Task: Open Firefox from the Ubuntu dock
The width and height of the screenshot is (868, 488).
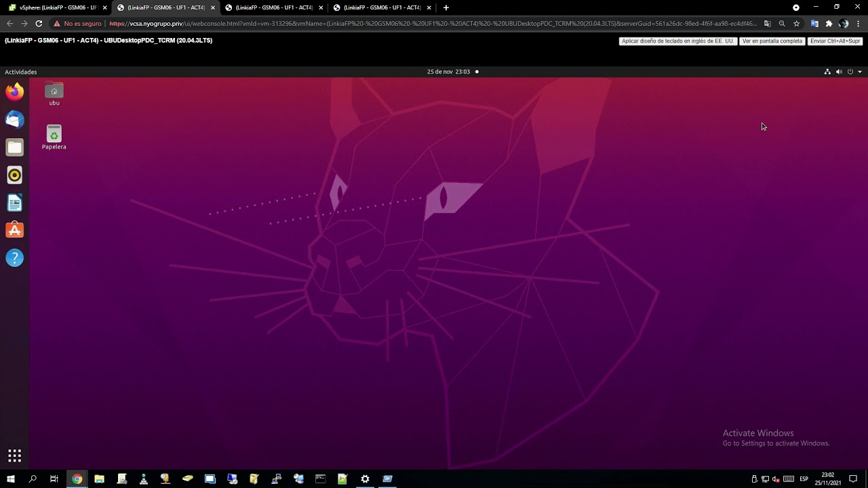Action: click(14, 91)
